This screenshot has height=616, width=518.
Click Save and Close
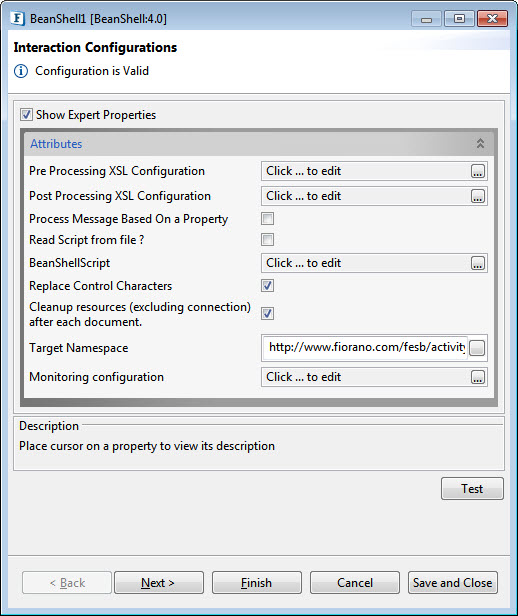click(452, 583)
